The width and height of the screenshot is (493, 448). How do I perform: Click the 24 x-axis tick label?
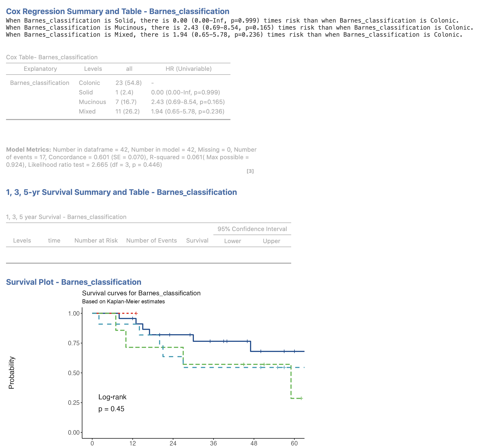[173, 443]
